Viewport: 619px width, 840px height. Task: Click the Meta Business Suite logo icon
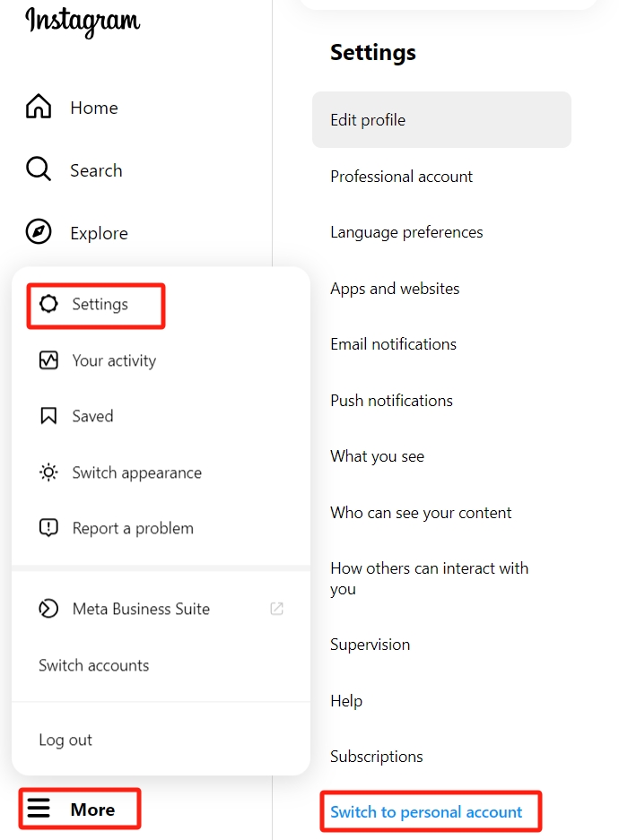click(48, 609)
